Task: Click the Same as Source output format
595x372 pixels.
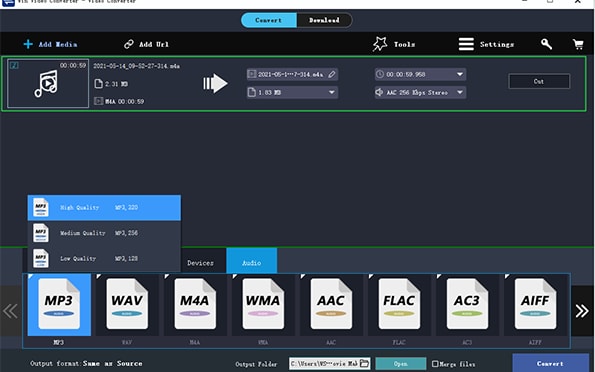Action: pos(113,363)
